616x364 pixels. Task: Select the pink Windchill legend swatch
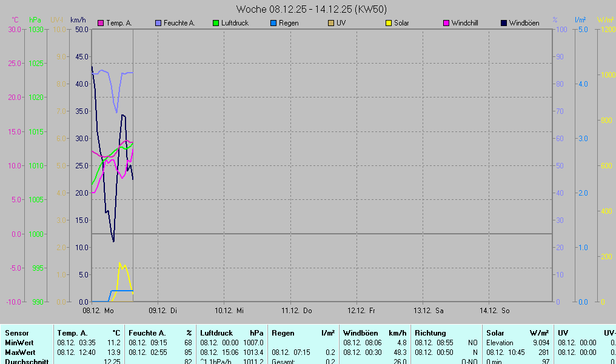(x=446, y=23)
